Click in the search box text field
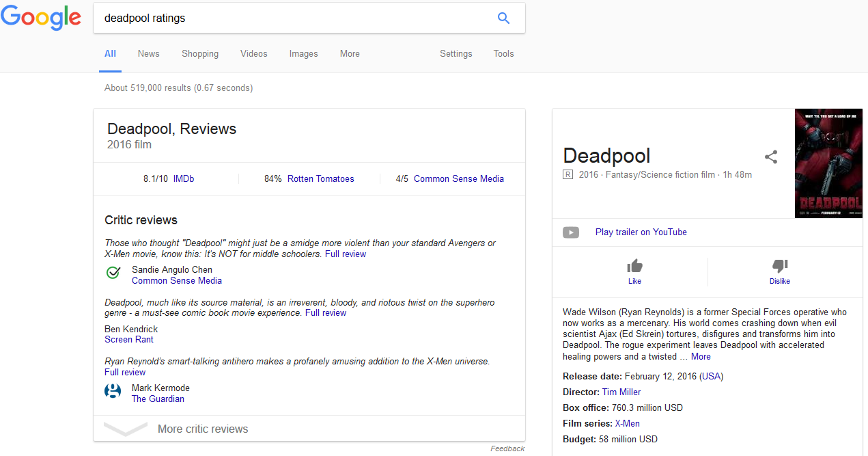 (294, 18)
